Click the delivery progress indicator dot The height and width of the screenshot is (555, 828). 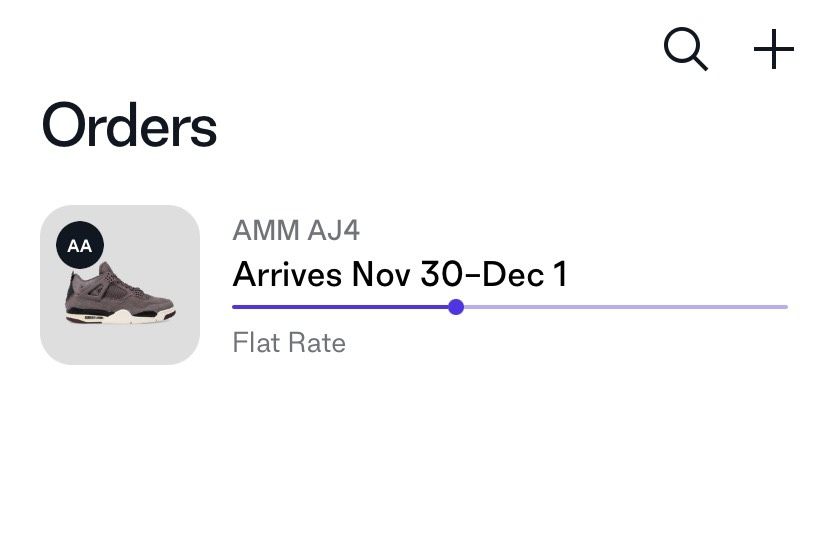[456, 307]
